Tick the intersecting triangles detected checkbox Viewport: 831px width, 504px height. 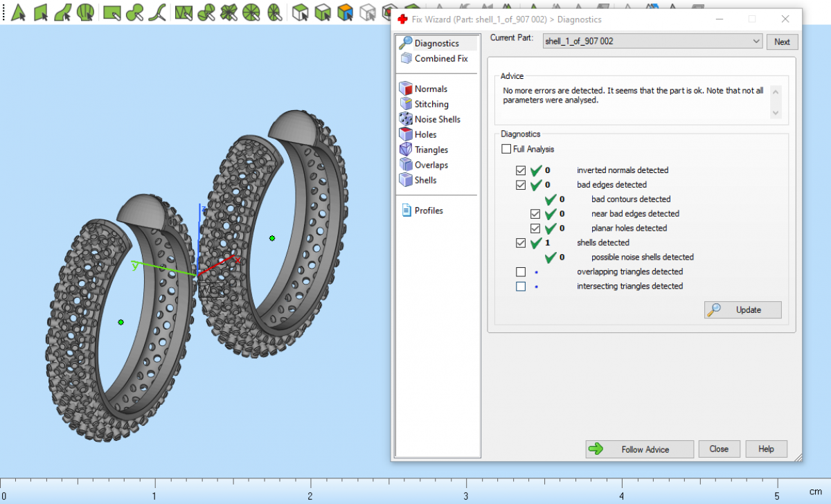521,287
